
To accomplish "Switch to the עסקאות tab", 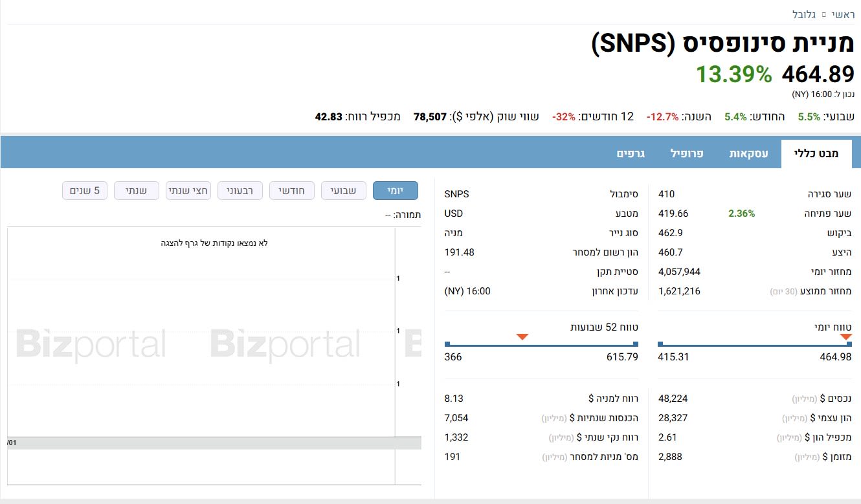I will 749,153.
